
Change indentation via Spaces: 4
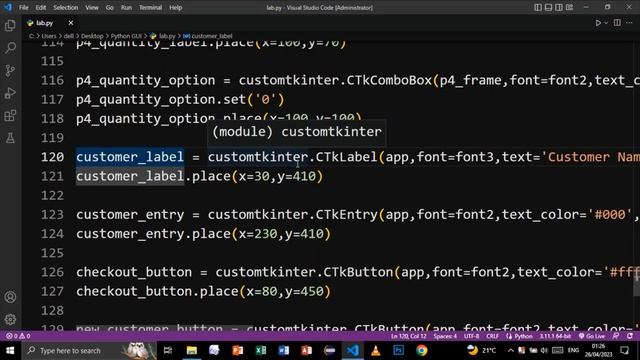pyautogui.click(x=445, y=336)
